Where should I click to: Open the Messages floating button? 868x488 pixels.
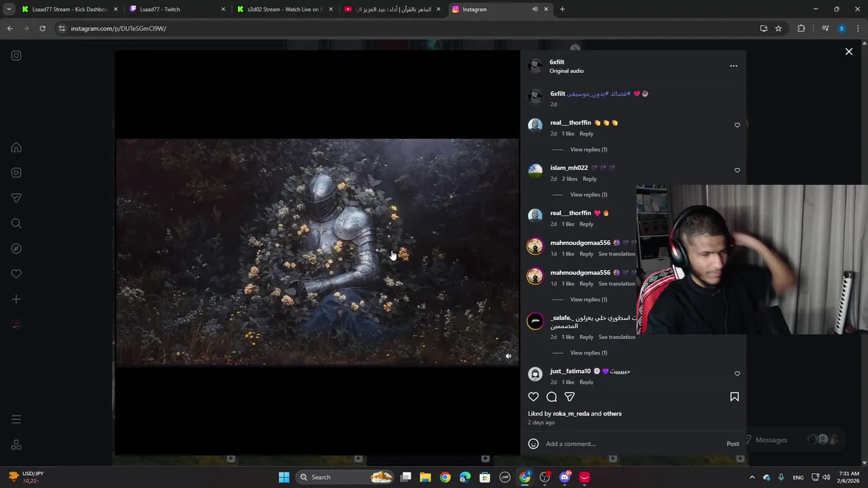[793, 440]
